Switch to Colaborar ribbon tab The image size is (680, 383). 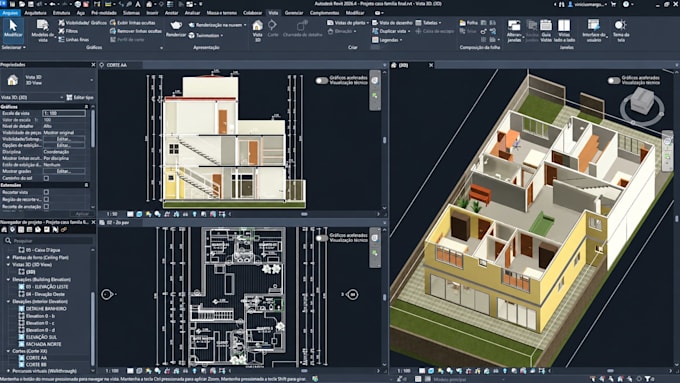pyautogui.click(x=252, y=13)
